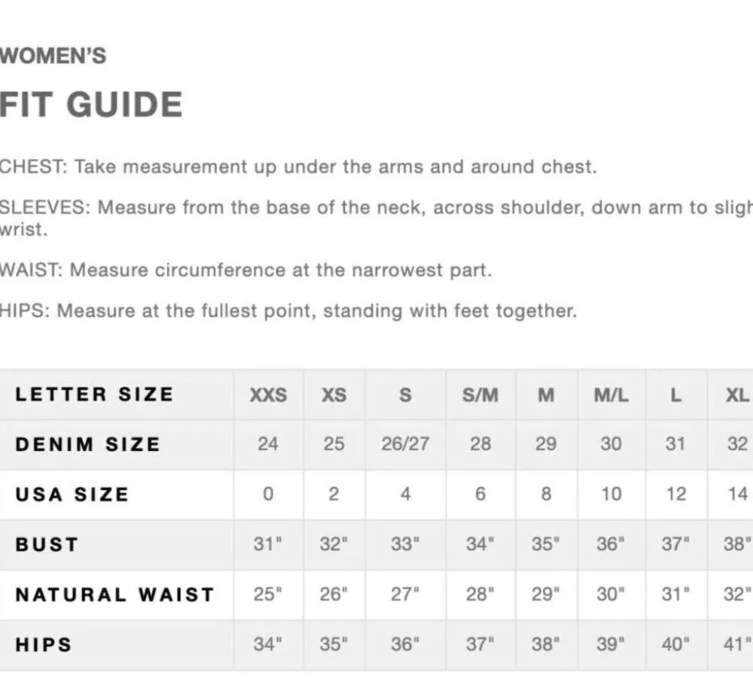Click the WAIST measurement instruction line
This screenshot has width=753, height=700.
coord(245,269)
